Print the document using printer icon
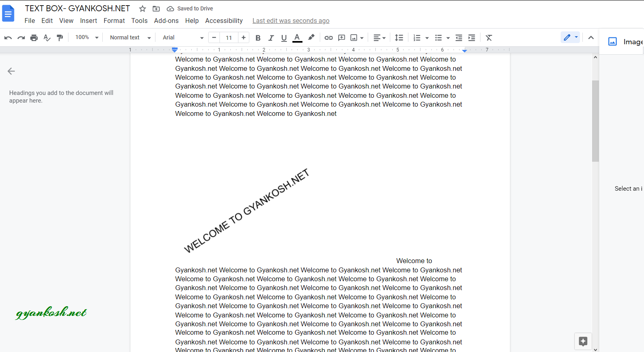This screenshot has height=352, width=644. [34, 38]
